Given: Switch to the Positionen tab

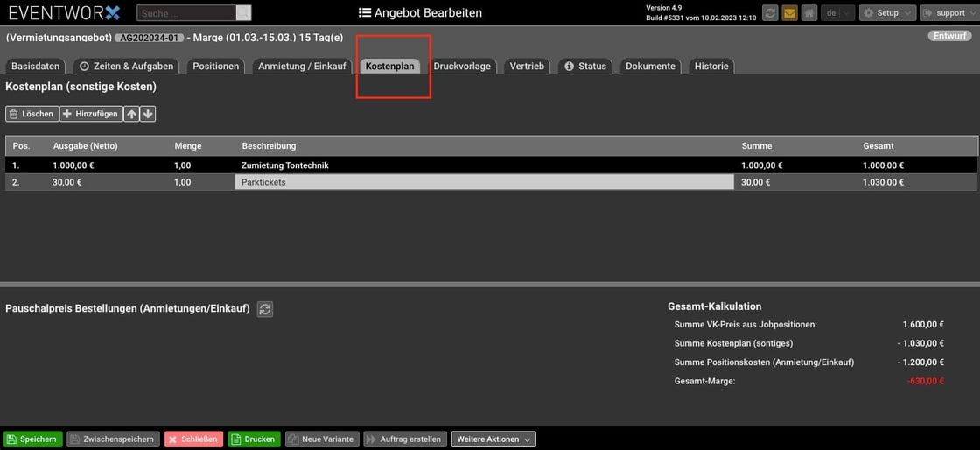Looking at the screenshot, I should coord(215,67).
